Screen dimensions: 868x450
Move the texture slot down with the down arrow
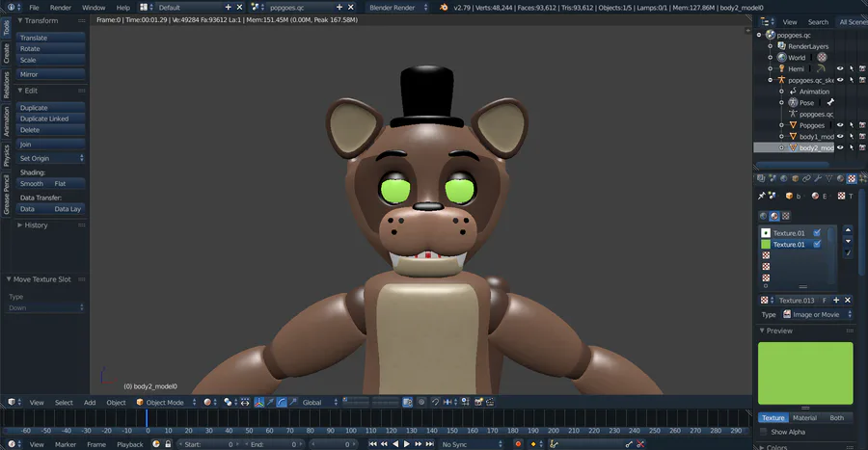point(848,241)
